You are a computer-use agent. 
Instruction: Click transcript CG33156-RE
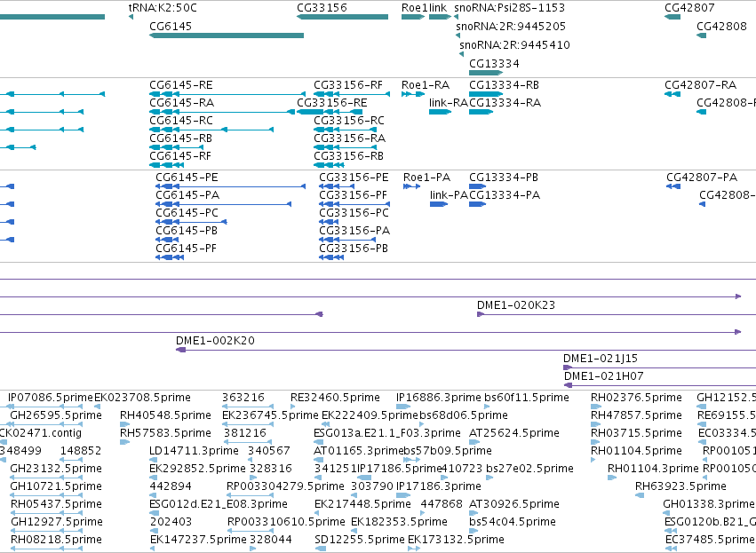click(330, 112)
